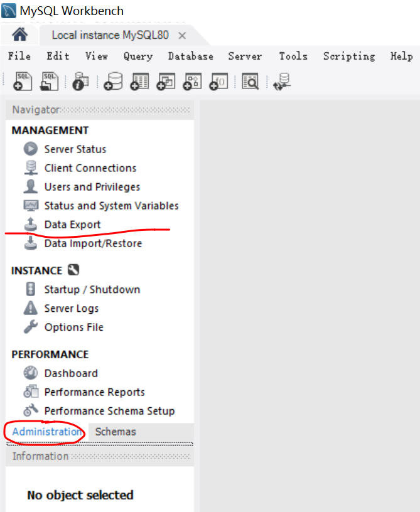Open the File menu
Image resolution: width=420 pixels, height=512 pixels.
point(19,56)
